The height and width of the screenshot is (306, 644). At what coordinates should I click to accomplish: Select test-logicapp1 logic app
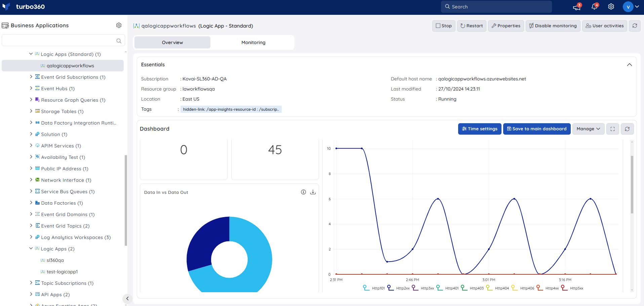[62, 272]
